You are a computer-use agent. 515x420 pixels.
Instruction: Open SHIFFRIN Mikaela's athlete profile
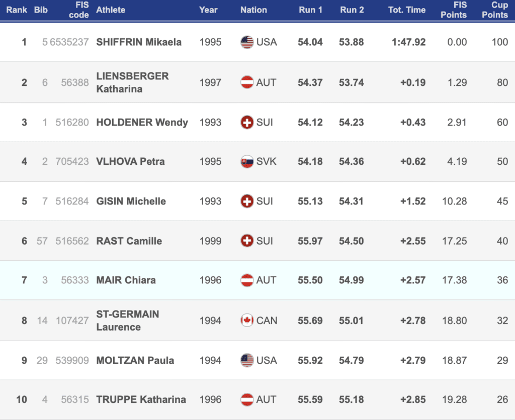click(139, 42)
